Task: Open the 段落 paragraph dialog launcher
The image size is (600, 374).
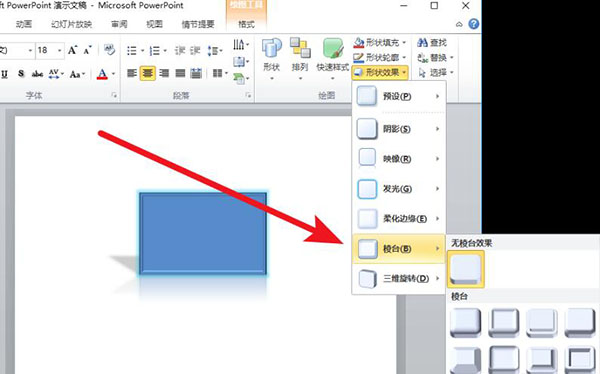Action: [x=248, y=95]
